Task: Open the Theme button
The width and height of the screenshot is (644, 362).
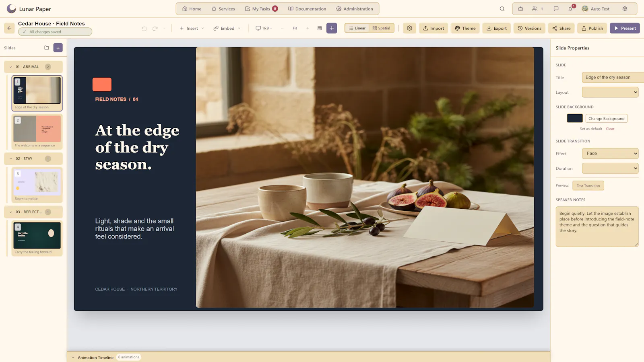Action: coord(465,28)
